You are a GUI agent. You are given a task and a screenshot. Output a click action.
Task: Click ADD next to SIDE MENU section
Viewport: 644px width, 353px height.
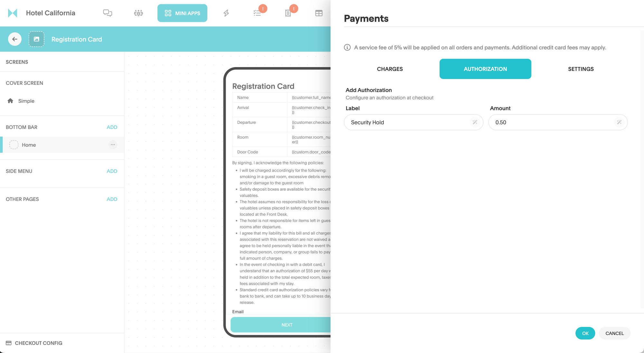(x=111, y=171)
